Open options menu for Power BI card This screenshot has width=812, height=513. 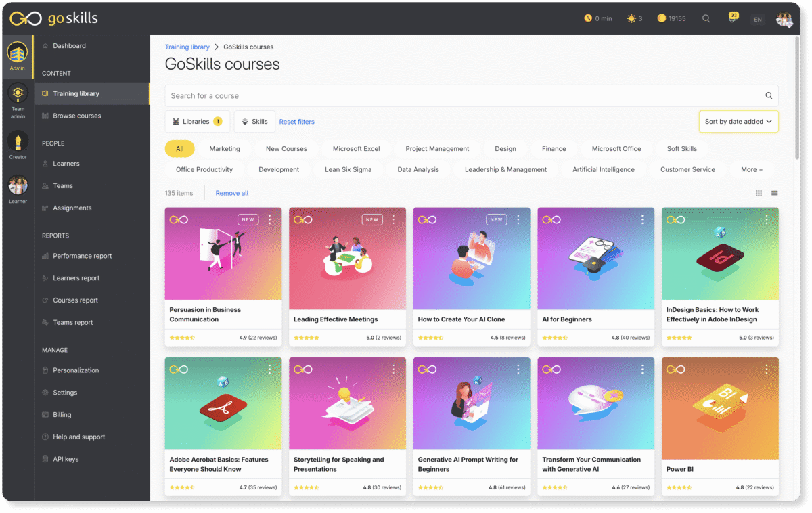pyautogui.click(x=767, y=369)
